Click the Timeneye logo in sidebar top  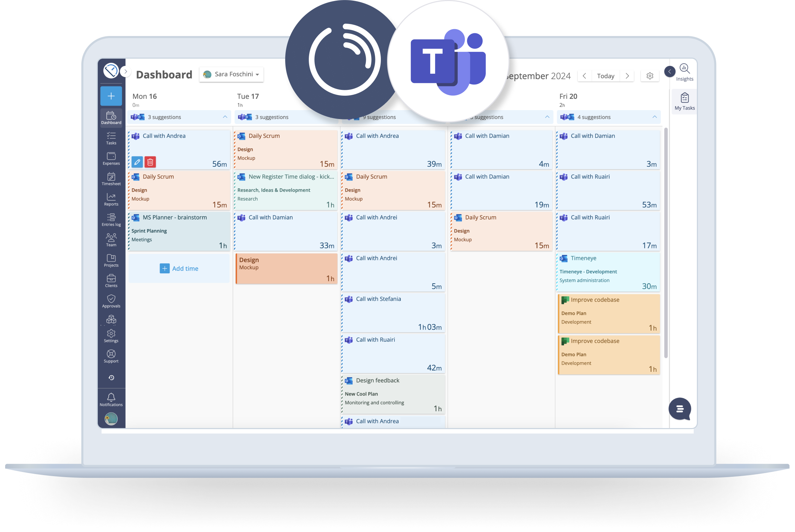pos(111,71)
